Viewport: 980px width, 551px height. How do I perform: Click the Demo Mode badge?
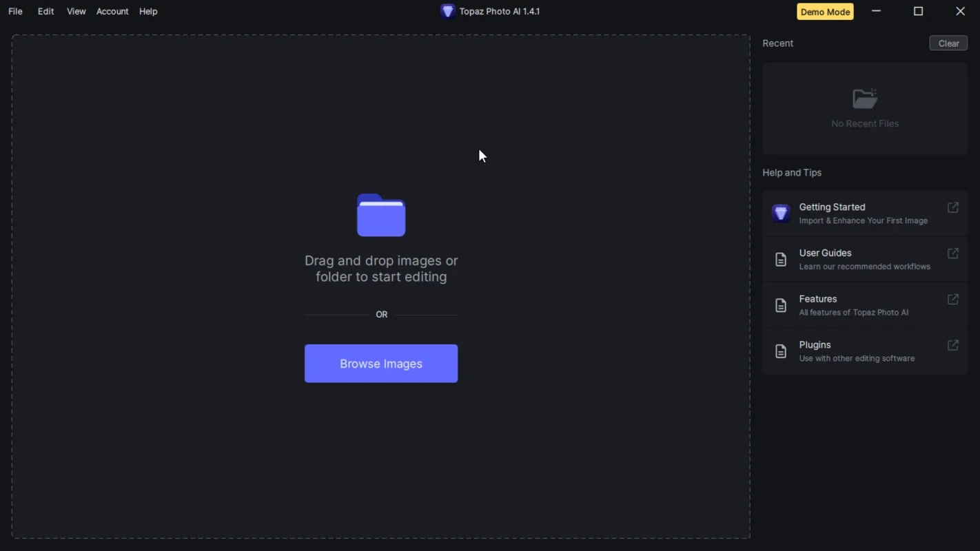(825, 12)
